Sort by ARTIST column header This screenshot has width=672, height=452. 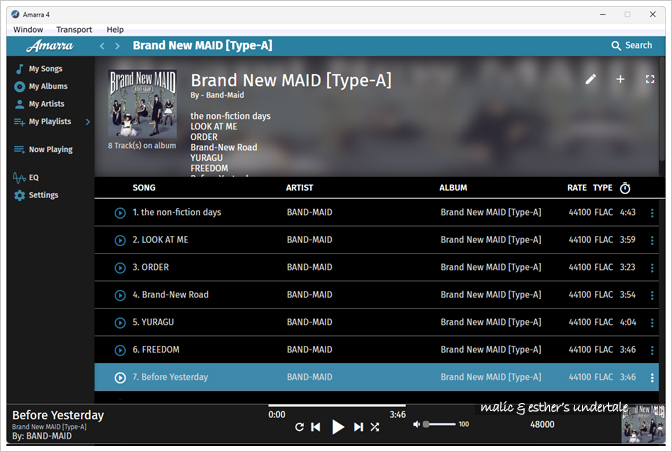point(299,188)
